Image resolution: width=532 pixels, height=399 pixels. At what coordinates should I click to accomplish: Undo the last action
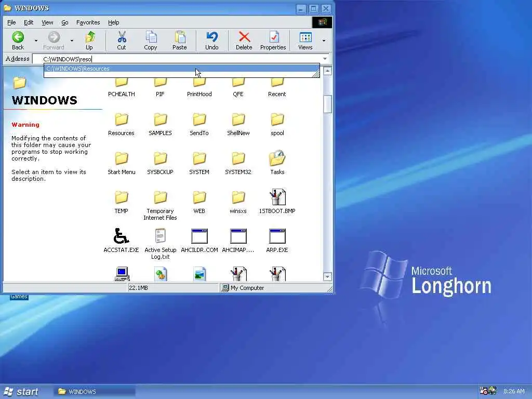click(x=212, y=41)
